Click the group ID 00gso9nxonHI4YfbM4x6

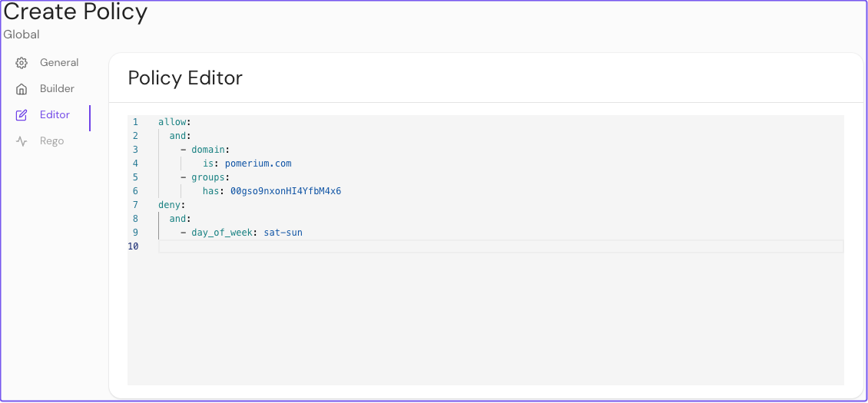pyautogui.click(x=286, y=191)
